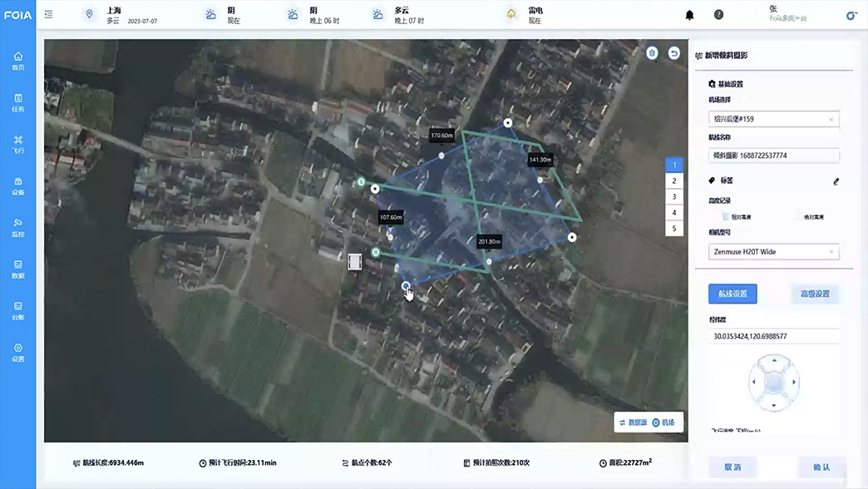This screenshot has height=489, width=868.
Task: Go to 首页 home in the sidebar
Action: coord(17,60)
